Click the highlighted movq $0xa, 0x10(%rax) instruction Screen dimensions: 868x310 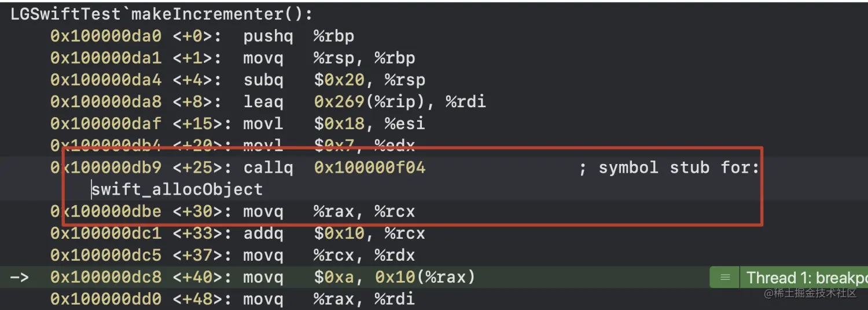click(x=359, y=278)
